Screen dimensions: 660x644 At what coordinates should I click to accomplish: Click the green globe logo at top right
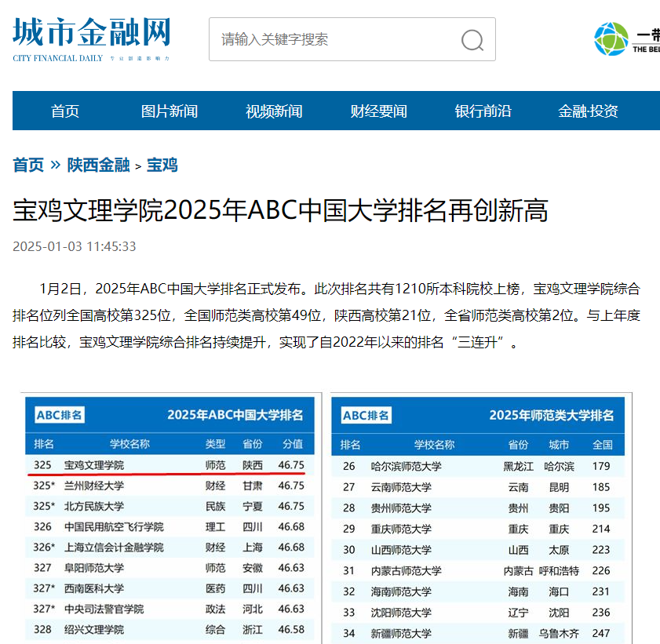611,38
